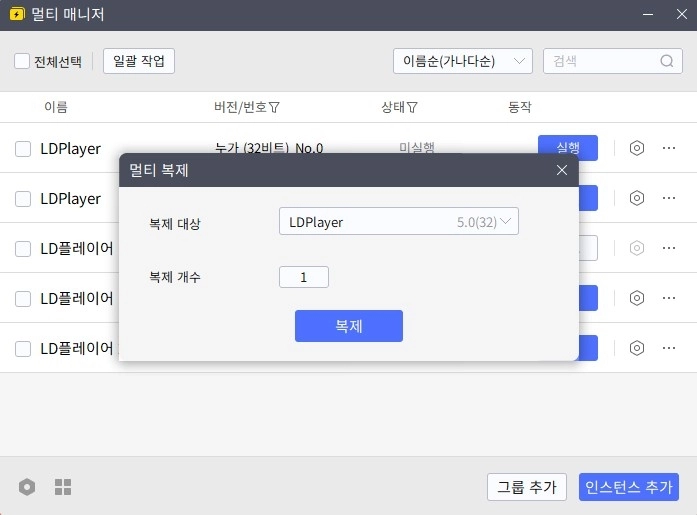
Task: Tick the checkbox of LDPlayer No.0 row
Action: pyautogui.click(x=23, y=149)
